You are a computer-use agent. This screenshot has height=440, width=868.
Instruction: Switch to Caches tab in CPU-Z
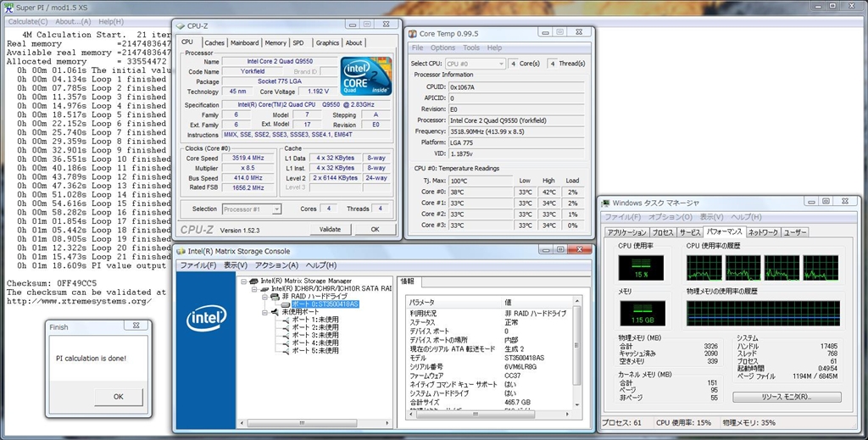(214, 42)
